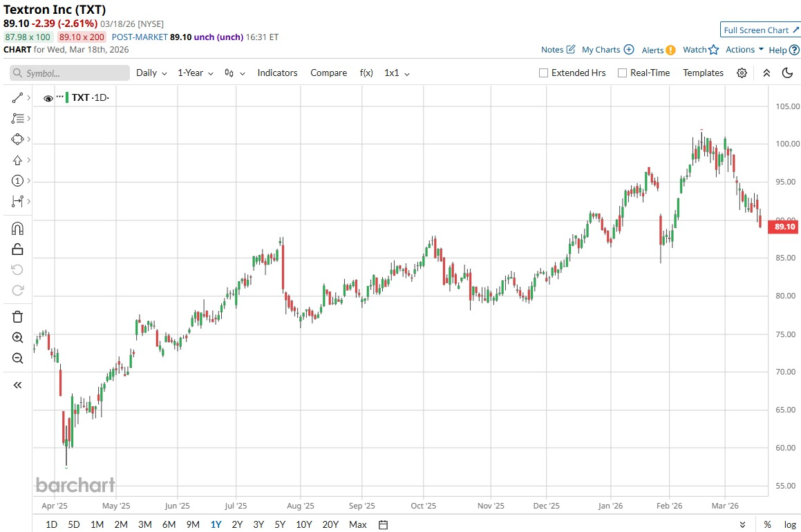
Task: Enable the Extended Hrs checkbox
Action: point(543,73)
